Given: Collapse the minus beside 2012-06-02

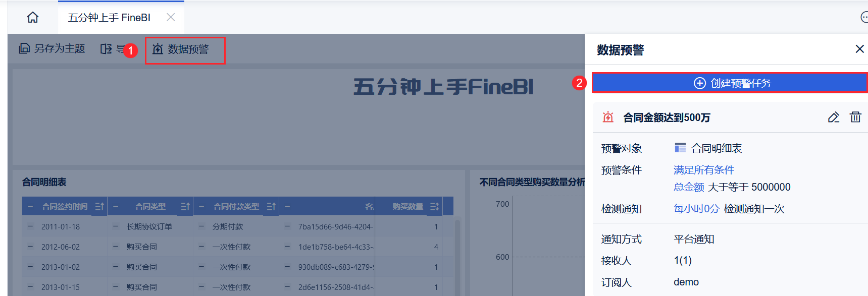Looking at the screenshot, I should click(x=30, y=247).
